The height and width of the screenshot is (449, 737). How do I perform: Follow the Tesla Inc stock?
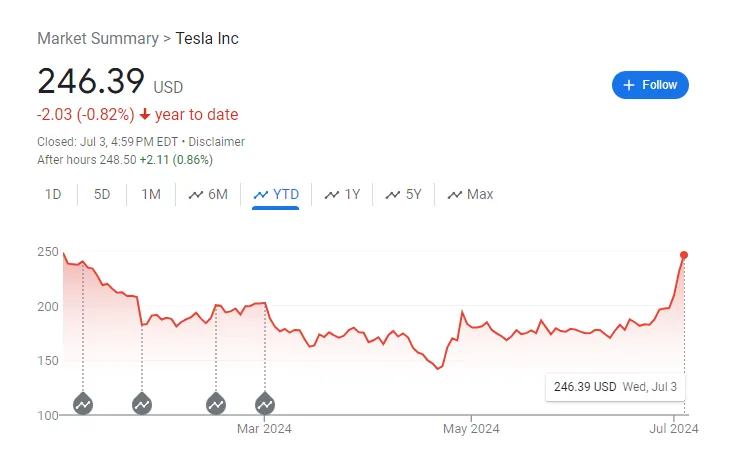[650, 85]
